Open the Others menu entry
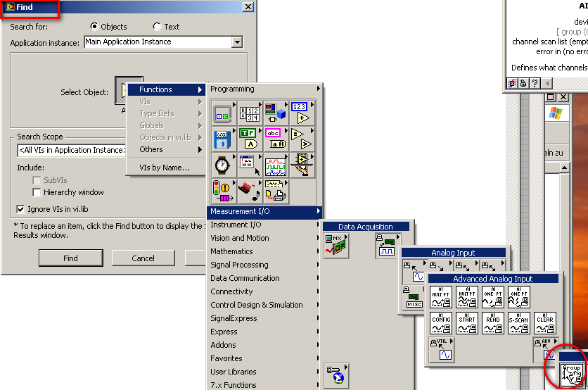The height and width of the screenshot is (390, 588). (167, 149)
